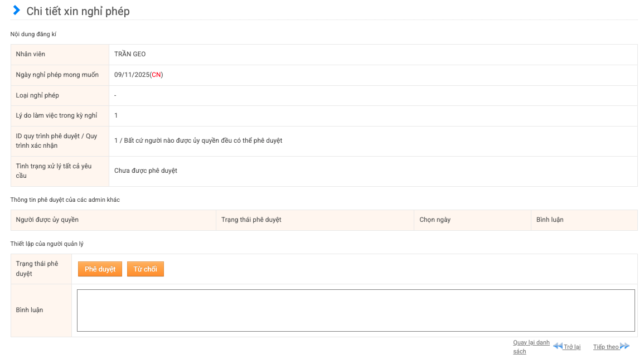
Task: Click the Bình luận column header in admin table
Action: 550,220
